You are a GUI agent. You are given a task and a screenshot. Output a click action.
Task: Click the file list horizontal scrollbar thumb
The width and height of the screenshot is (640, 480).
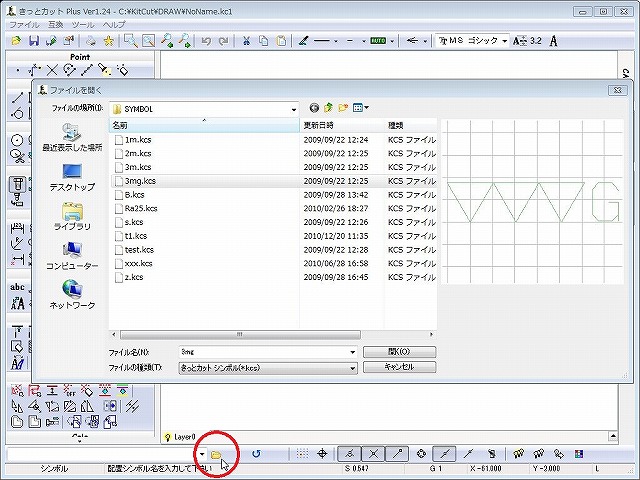pos(240,335)
